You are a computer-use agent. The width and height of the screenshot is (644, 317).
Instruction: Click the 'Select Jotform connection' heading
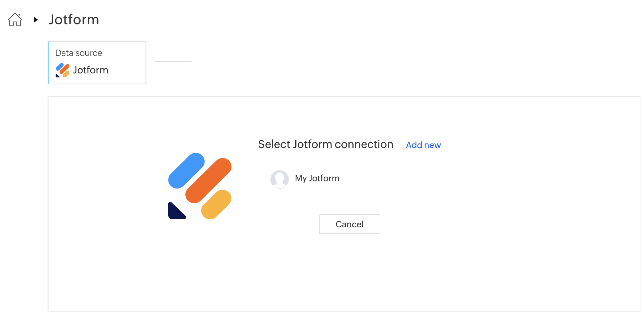pos(325,144)
